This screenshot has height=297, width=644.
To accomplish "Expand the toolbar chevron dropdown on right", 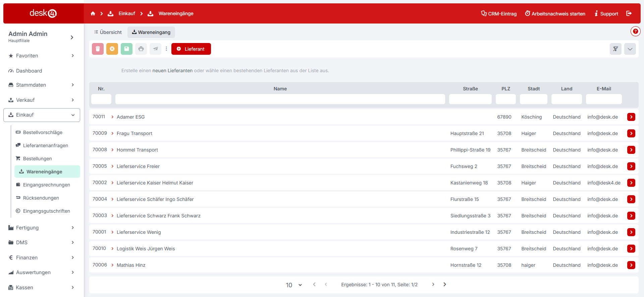I will click(x=630, y=49).
